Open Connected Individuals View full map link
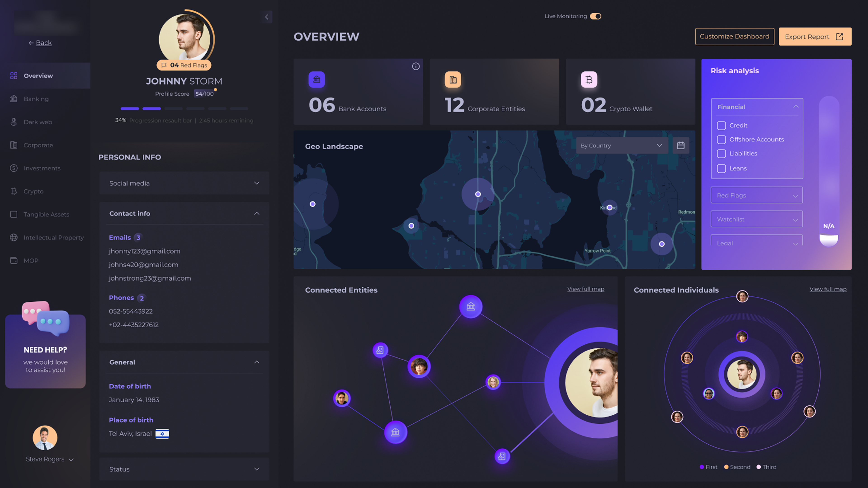Image resolution: width=868 pixels, height=488 pixels. tap(828, 289)
